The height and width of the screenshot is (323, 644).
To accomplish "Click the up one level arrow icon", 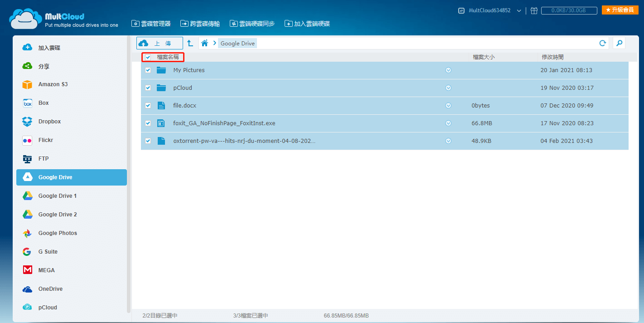I will coord(190,43).
